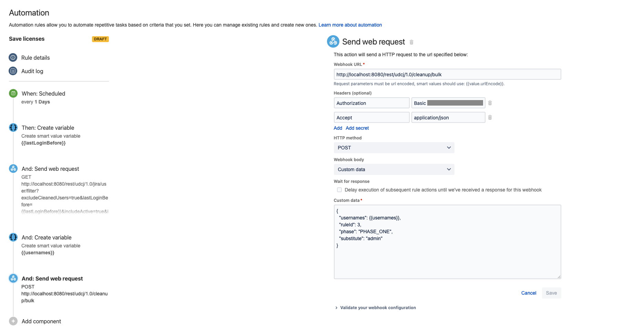Open the Audit log icon

click(13, 71)
